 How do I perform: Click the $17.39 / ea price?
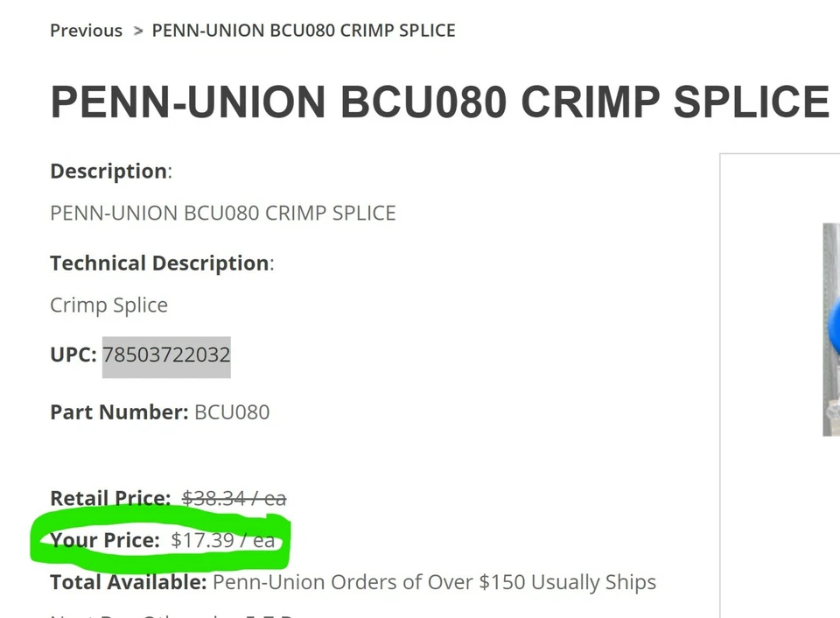click(x=223, y=540)
